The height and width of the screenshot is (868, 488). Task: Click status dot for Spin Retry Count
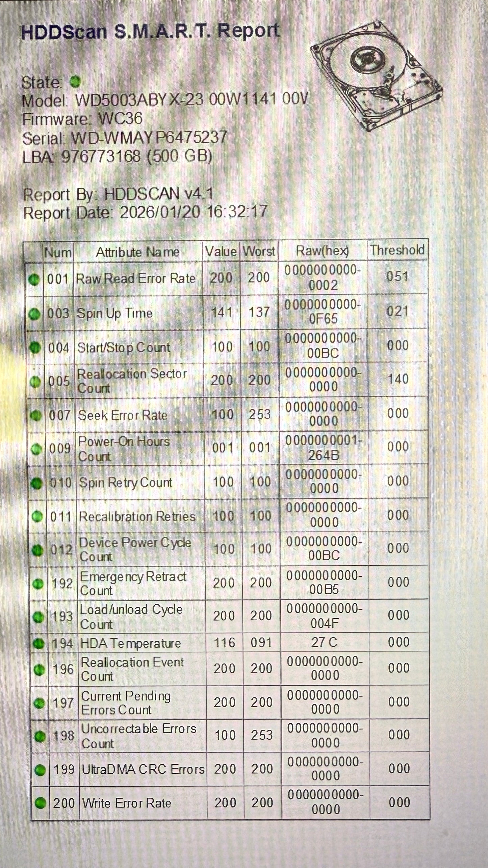[37, 483]
